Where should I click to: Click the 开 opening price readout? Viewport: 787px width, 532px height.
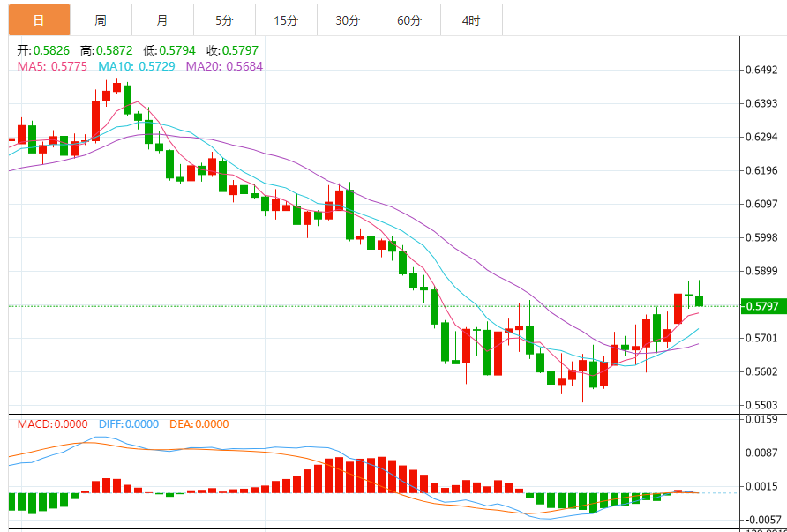pos(44,51)
